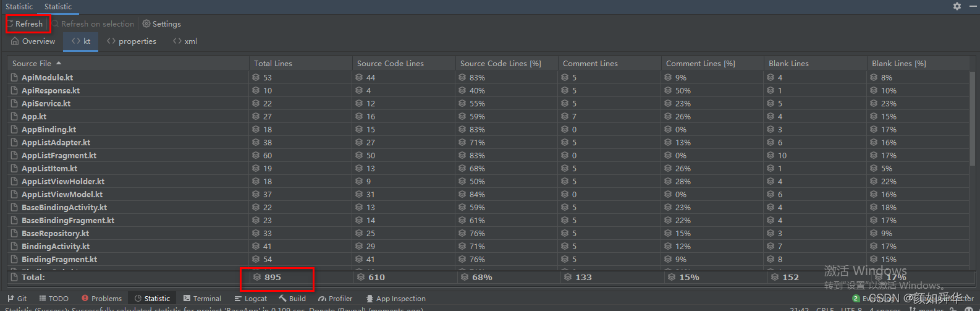Open the xml statistics tab
This screenshot has height=311, width=980.
click(185, 41)
